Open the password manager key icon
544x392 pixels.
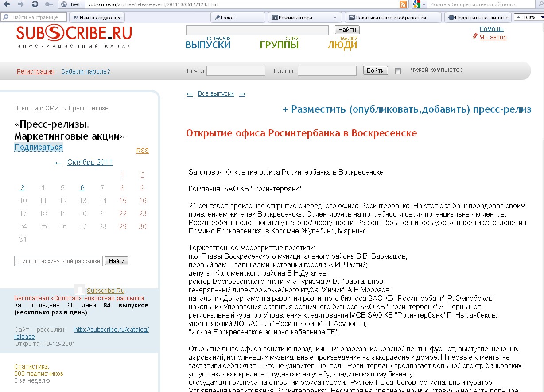(x=50, y=4)
